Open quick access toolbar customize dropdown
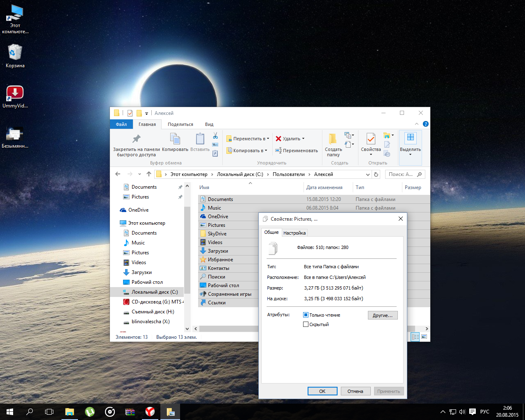The image size is (525, 420). pos(146,114)
